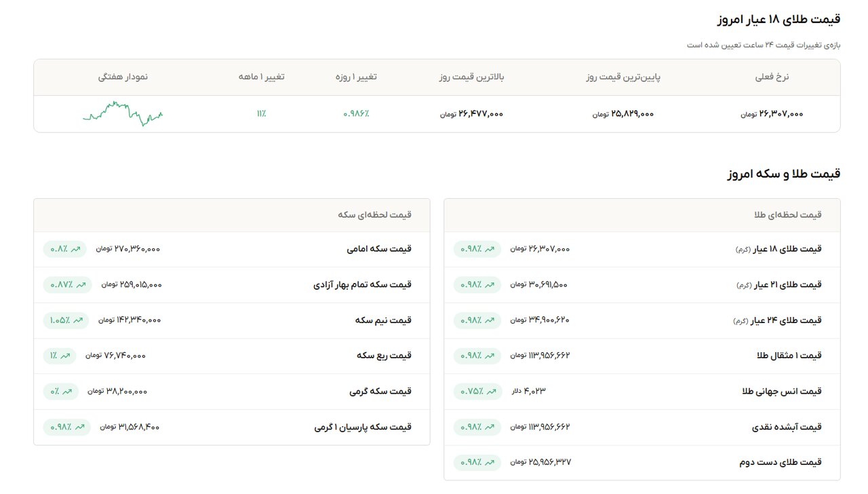Viewport: 868px width, 494px height.
Task: Click the تغییر ۱ روزه column header
Action: (356, 77)
